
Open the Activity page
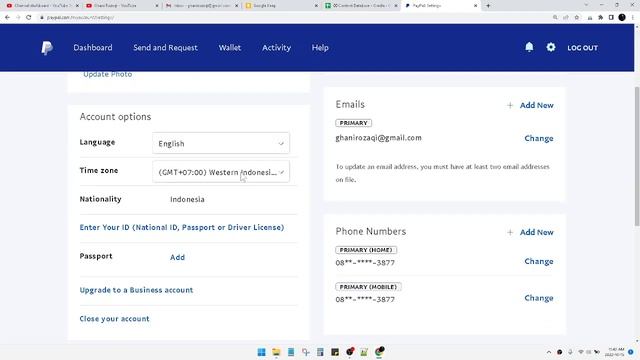276,48
